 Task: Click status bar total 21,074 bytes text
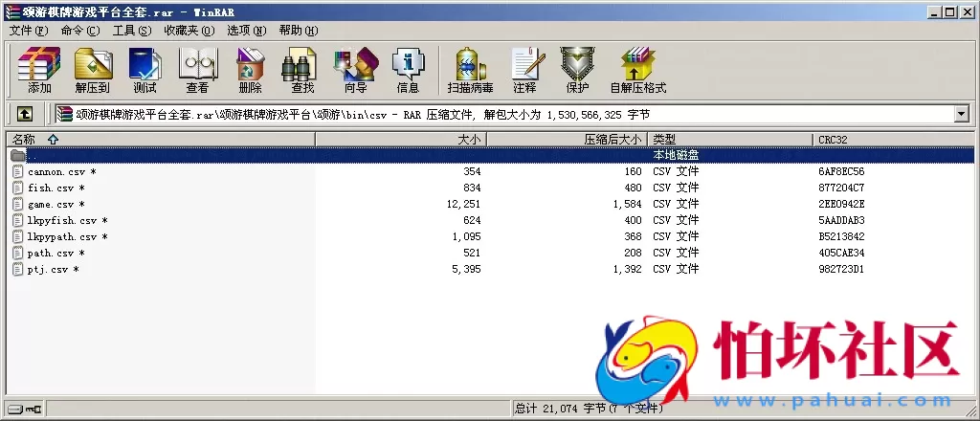click(x=589, y=410)
